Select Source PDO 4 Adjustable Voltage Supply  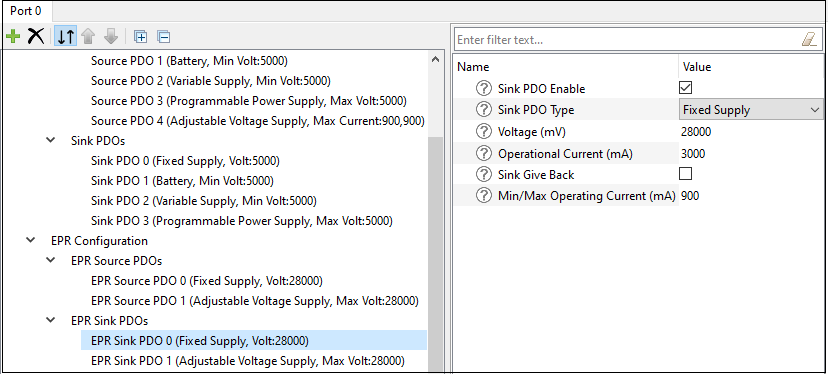pyautogui.click(x=258, y=121)
